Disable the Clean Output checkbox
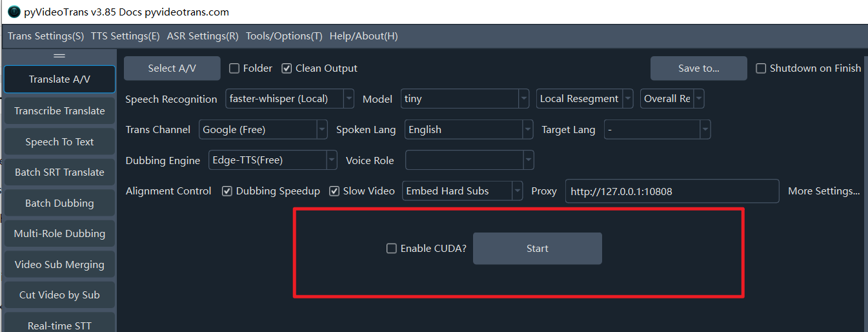Image resolution: width=868 pixels, height=332 pixels. pos(287,68)
